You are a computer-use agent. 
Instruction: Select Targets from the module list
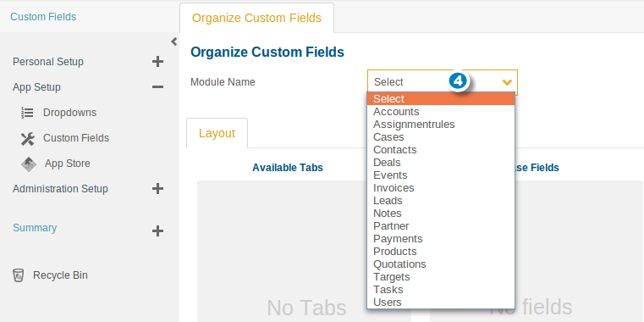441,277
